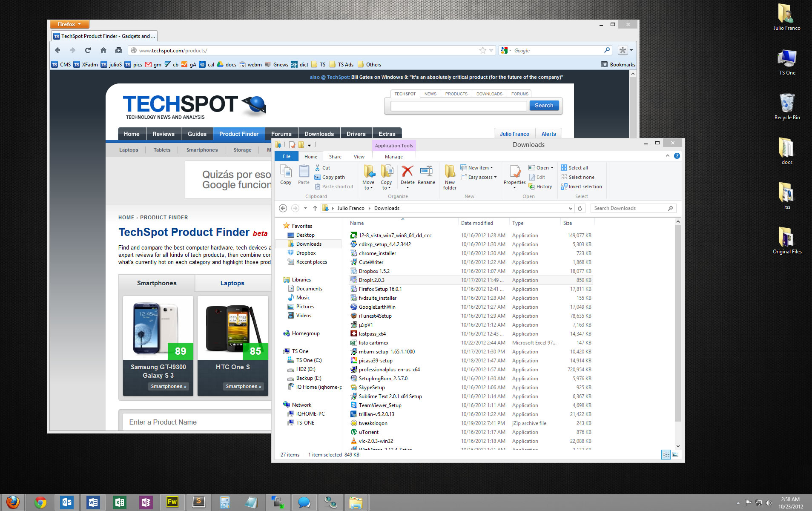Click the Laptops tab in Product Finder
Screen dimensions: 812x511
(x=232, y=283)
